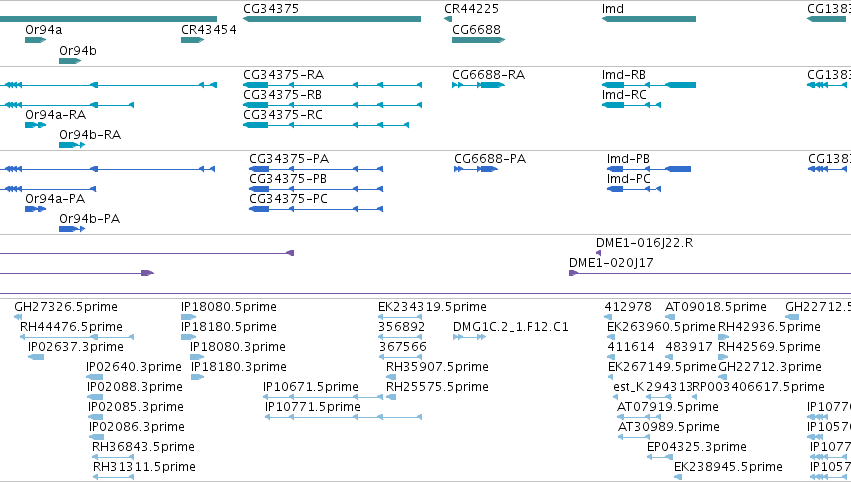Select the CG6688-PA coding feature
This screenshot has height=482, width=851.
click(475, 169)
